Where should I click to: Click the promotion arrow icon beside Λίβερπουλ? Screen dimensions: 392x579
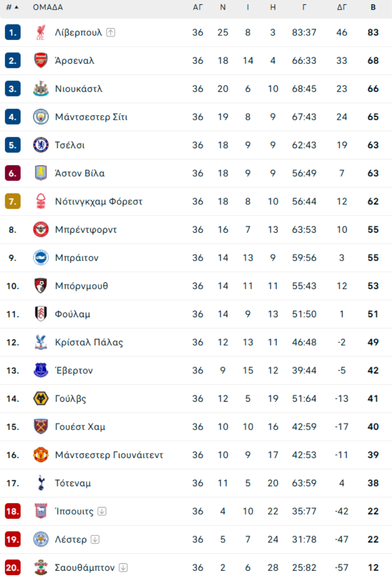pyautogui.click(x=111, y=32)
